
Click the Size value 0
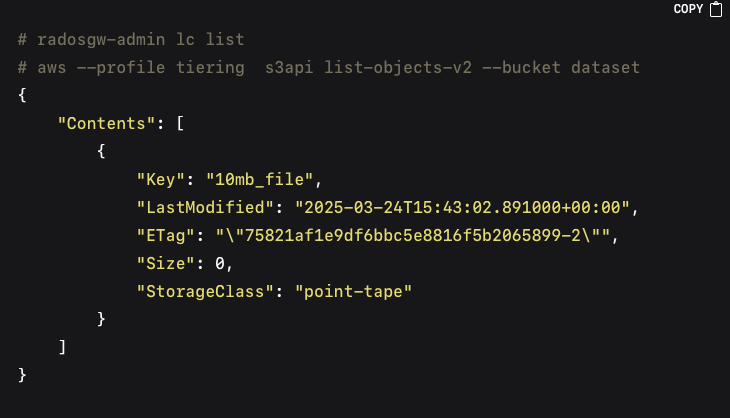[x=220, y=263]
